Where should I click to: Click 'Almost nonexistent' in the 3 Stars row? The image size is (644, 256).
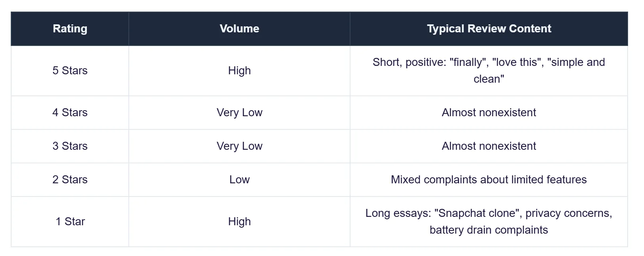tap(489, 146)
